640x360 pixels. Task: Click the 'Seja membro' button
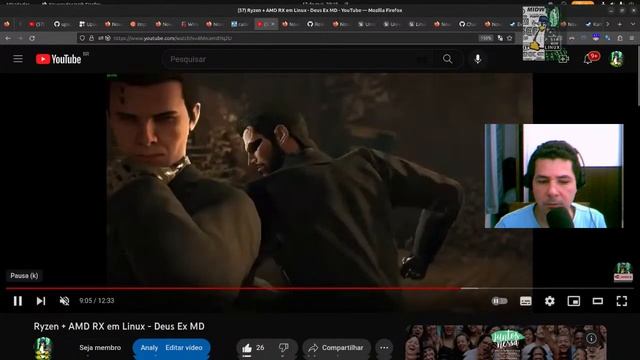tap(100, 348)
